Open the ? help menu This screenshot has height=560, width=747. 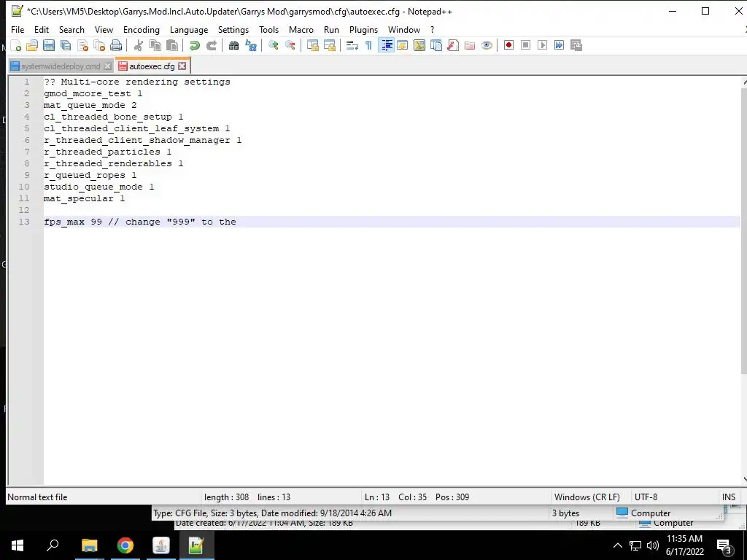pos(432,29)
